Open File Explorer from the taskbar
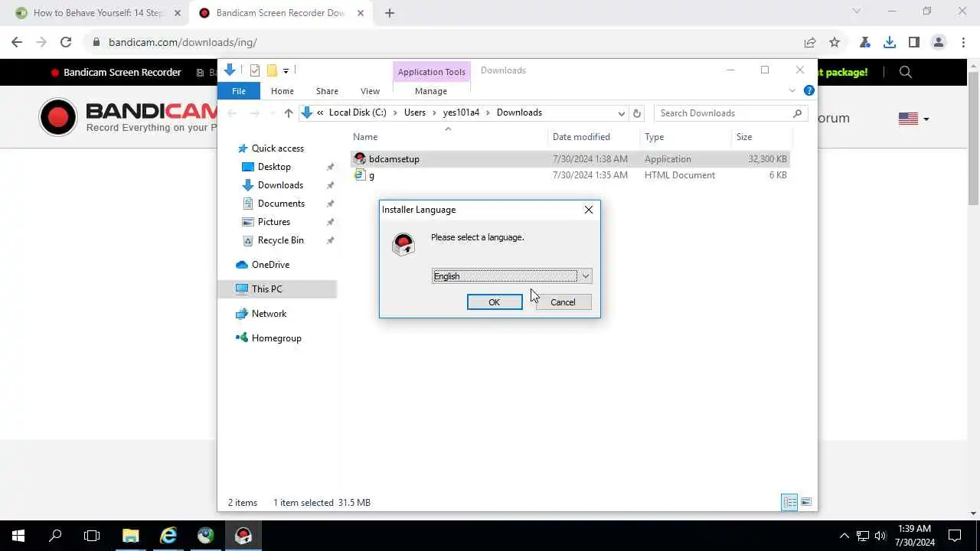This screenshot has width=980, height=551. pyautogui.click(x=130, y=536)
